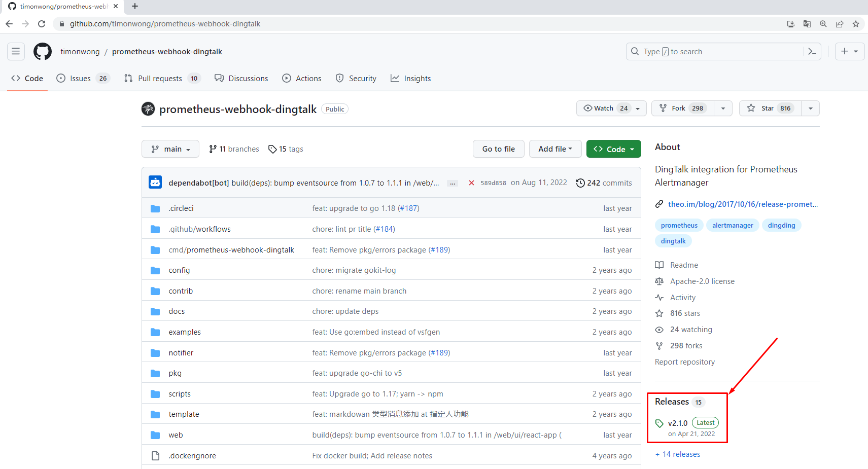
Task: Reload the page with the refresh icon
Action: coord(42,24)
